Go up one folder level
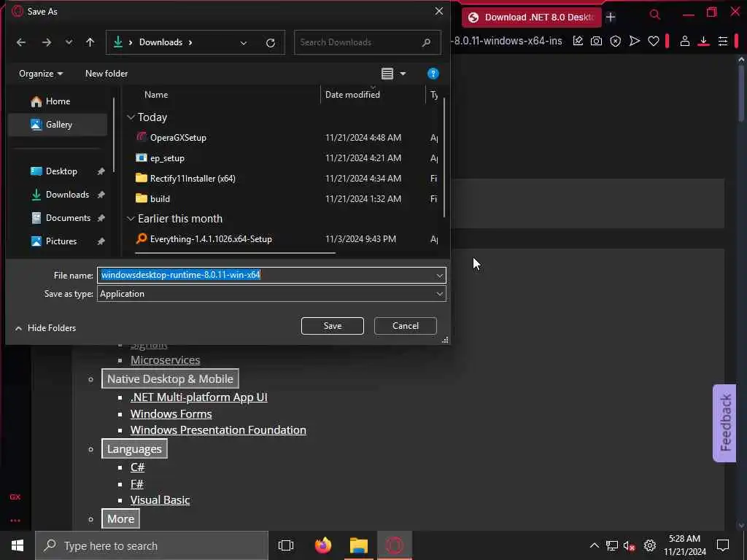 tap(90, 42)
